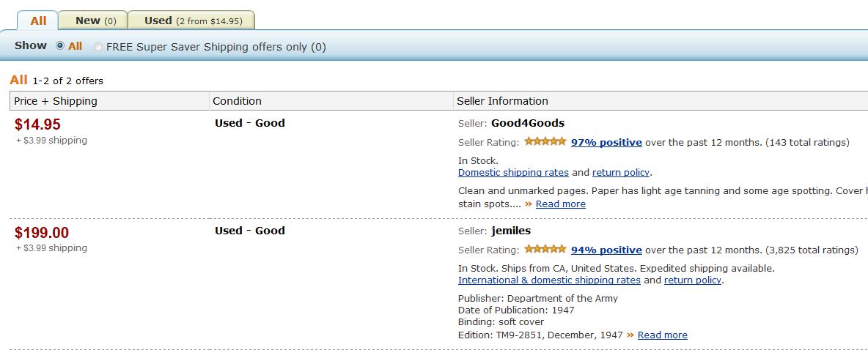Click the Good4Goods seller name
The height and width of the screenshot is (350, 868).
[x=528, y=123]
